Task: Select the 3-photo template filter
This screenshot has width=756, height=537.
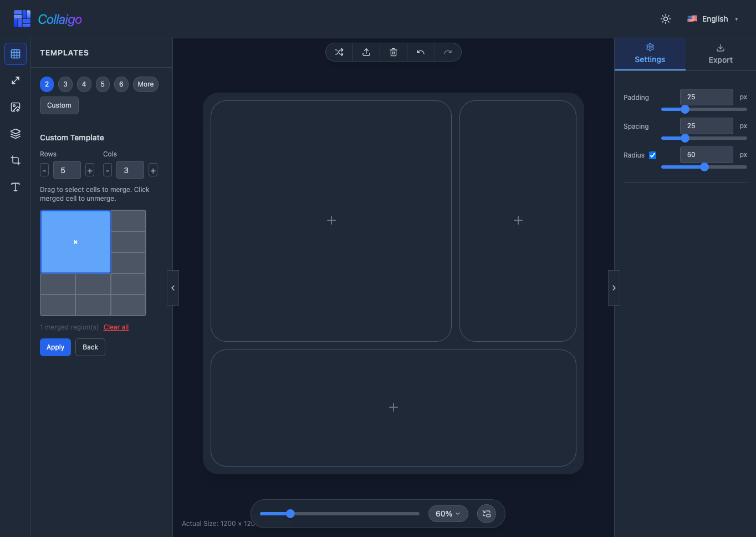Action: point(65,84)
